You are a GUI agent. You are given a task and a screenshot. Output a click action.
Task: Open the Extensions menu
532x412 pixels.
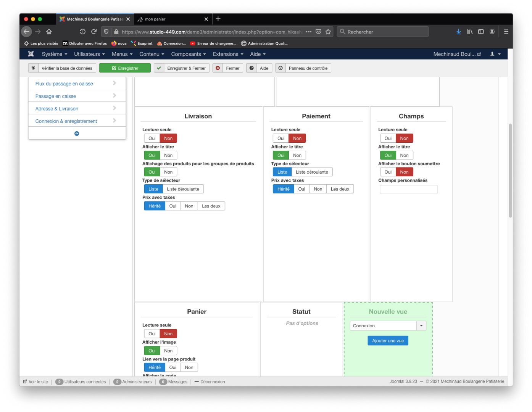228,54
